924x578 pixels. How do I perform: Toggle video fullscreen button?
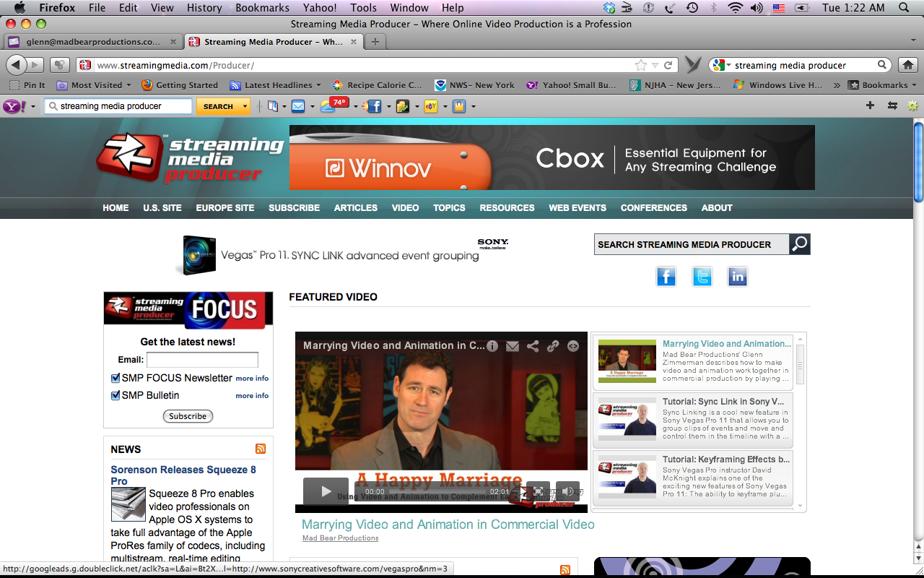538,491
